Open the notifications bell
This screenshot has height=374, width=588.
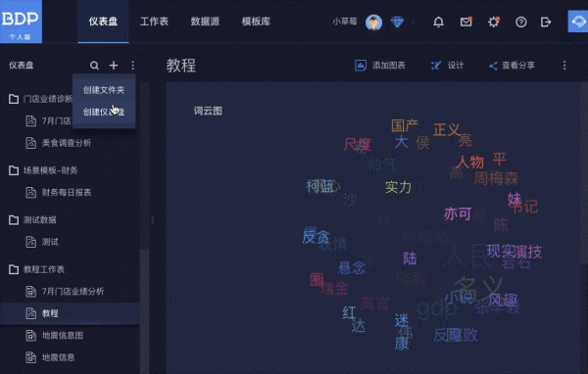[438, 22]
